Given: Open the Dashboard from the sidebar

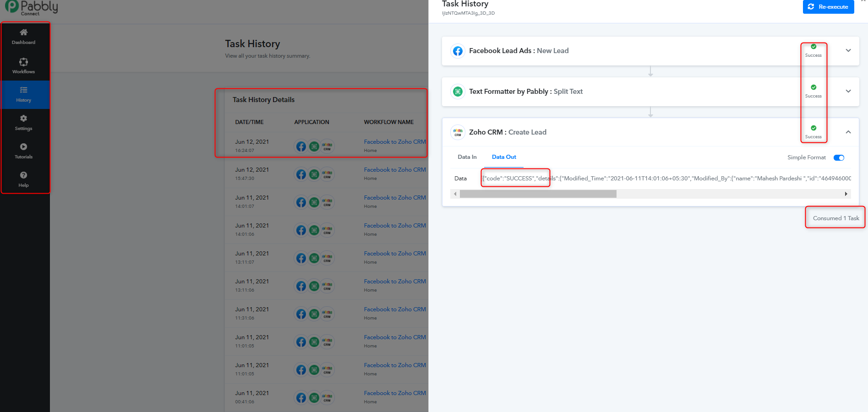Looking at the screenshot, I should (x=23, y=37).
